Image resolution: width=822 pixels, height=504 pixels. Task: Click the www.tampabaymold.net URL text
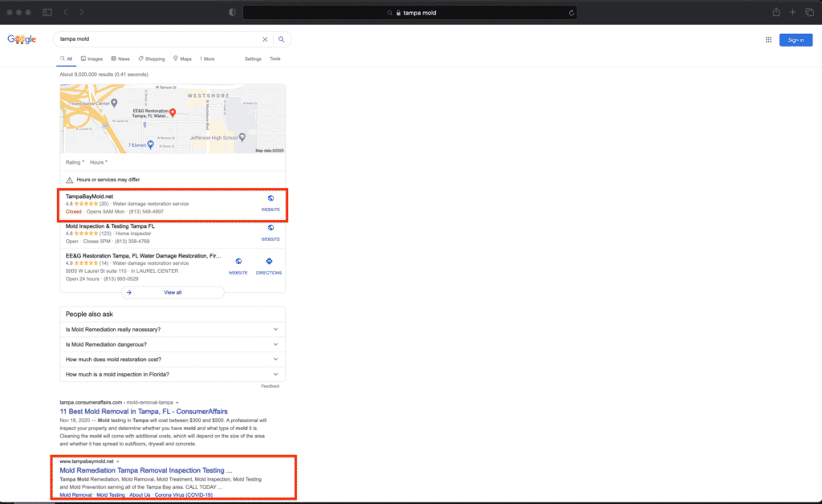(87, 461)
